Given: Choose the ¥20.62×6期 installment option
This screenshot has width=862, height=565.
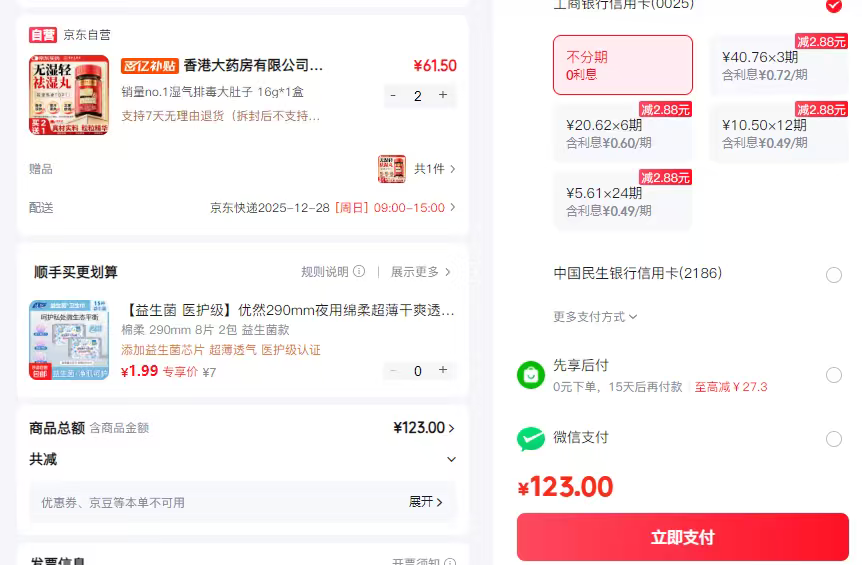Looking at the screenshot, I should tap(622, 133).
